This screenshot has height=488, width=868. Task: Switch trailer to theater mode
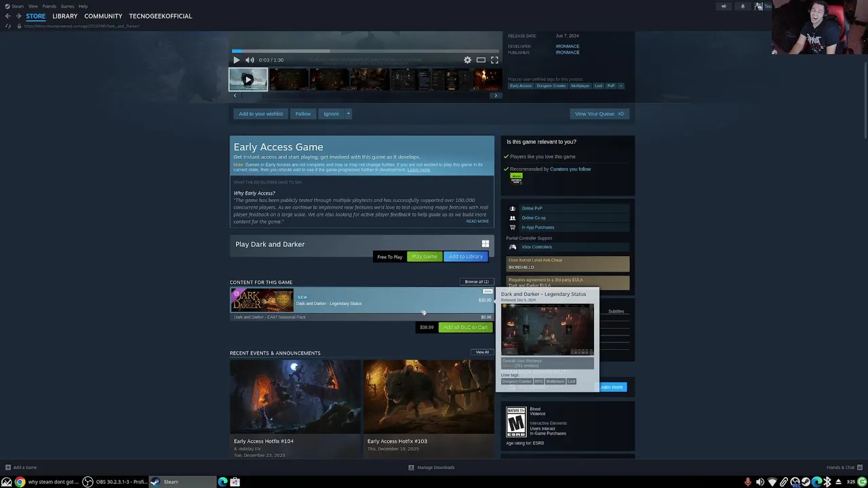coord(481,60)
